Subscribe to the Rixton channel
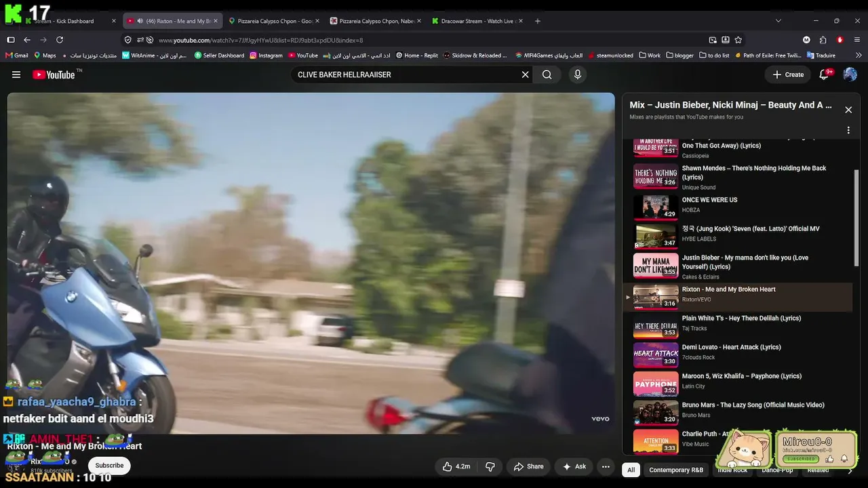 tap(109, 466)
